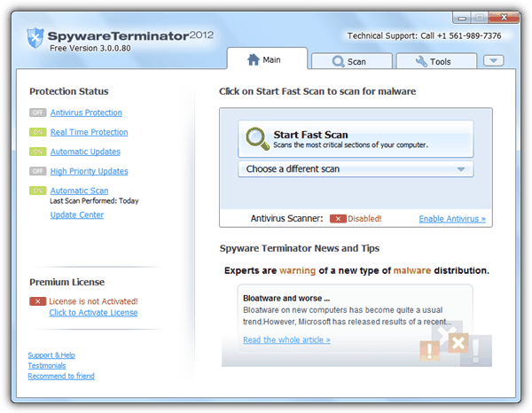Screen dimensions: 532x413
Task: Click Recommend to friend link
Action: [x=61, y=376]
